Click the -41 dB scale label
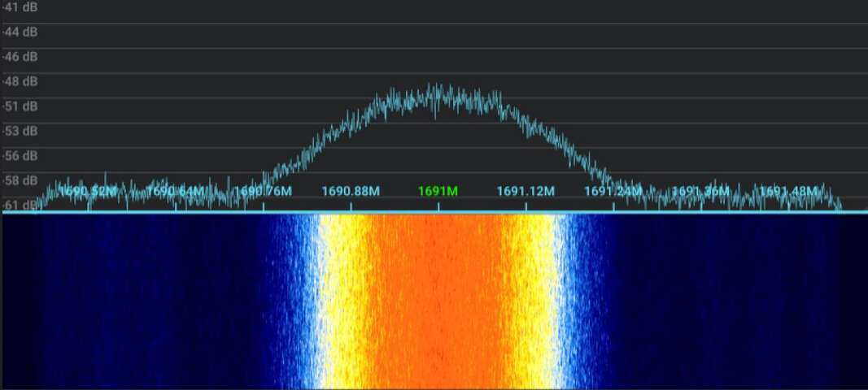Screen dimensions: 868x390 (20, 7)
